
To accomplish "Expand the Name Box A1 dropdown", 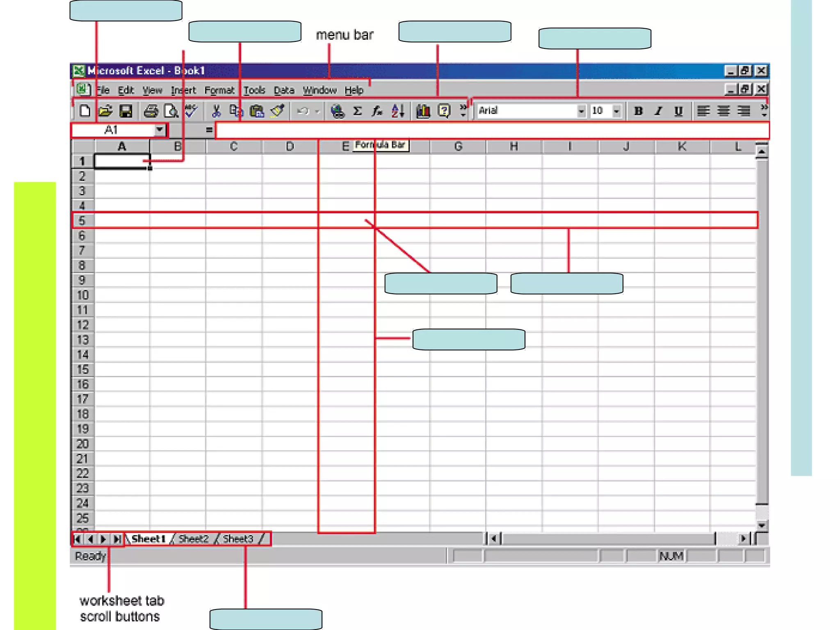I will [x=160, y=130].
